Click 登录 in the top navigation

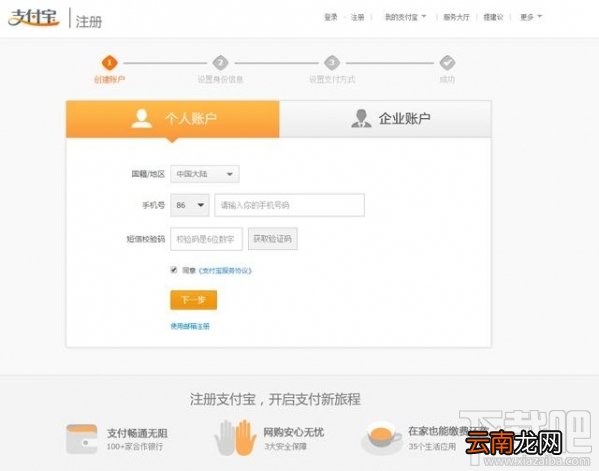coord(331,17)
